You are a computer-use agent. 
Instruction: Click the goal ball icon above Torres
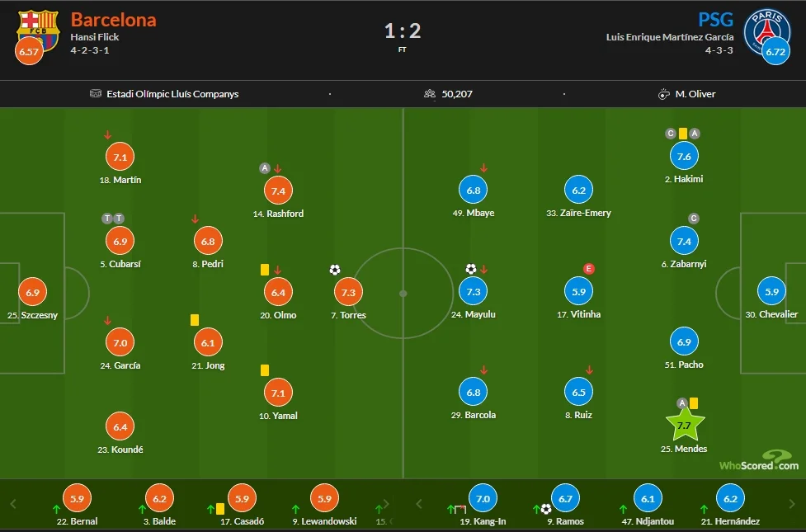click(335, 270)
